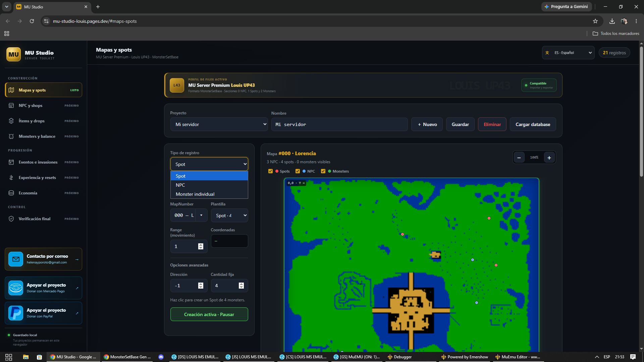Open Eventos e invasiones section
The image size is (644, 362).
(44, 162)
